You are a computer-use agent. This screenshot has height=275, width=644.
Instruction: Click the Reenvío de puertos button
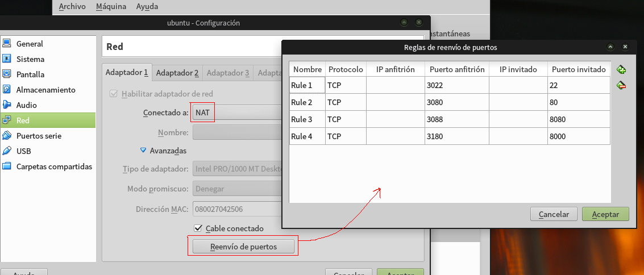pos(243,247)
